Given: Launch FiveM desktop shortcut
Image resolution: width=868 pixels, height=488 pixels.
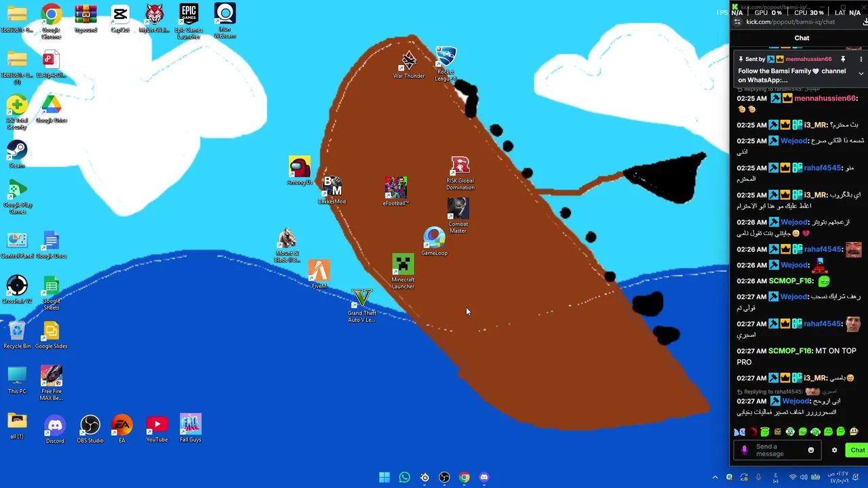Looking at the screenshot, I should tap(319, 274).
